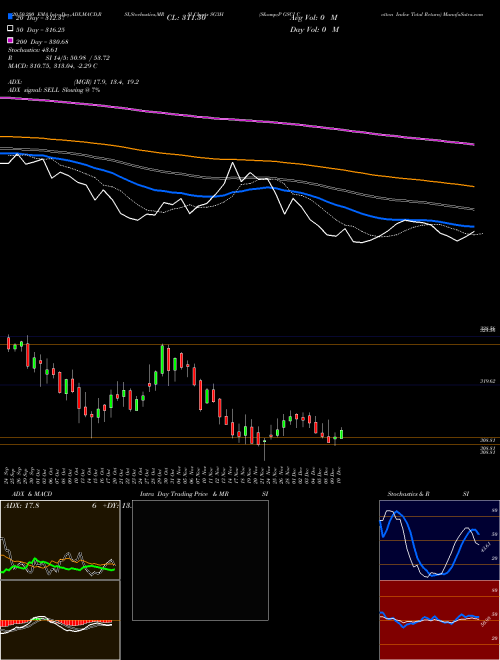Click the 'ADX signal: SELL' text
Screen dimensions: 500x660
[34, 90]
